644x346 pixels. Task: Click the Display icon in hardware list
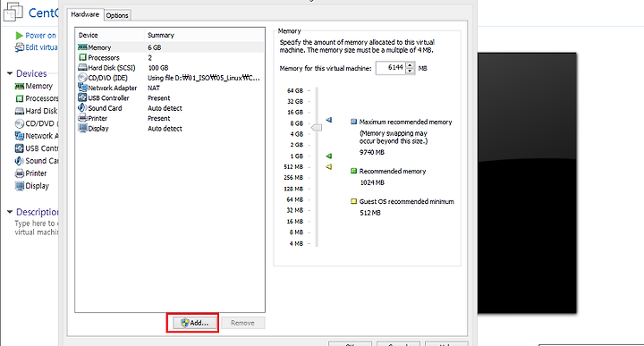coord(82,128)
